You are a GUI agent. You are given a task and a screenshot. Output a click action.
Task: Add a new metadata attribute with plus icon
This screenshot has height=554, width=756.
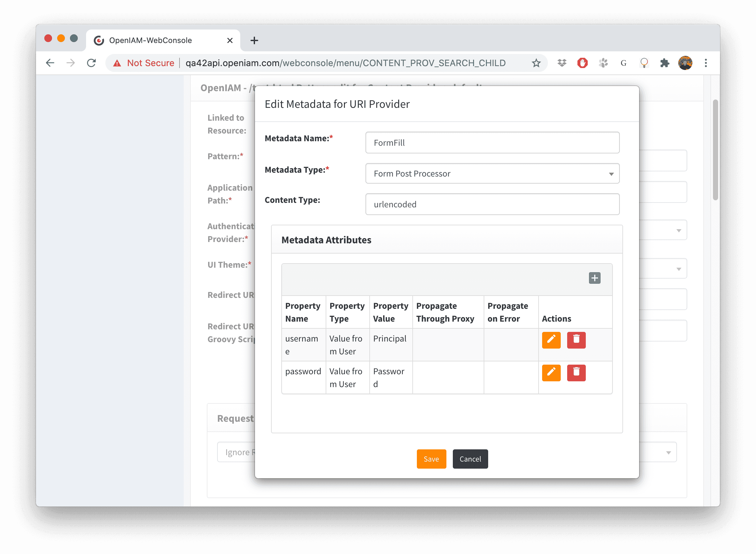[594, 278]
